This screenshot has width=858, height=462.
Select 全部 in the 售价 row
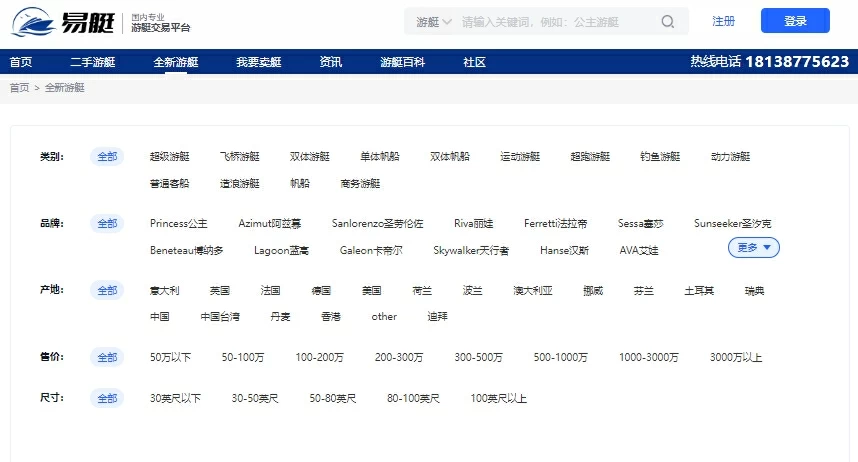(107, 357)
